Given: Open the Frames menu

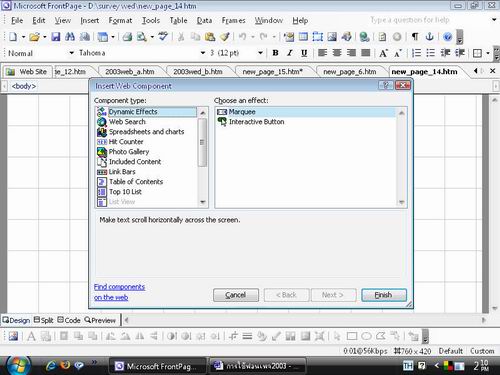Looking at the screenshot, I should [x=233, y=21].
